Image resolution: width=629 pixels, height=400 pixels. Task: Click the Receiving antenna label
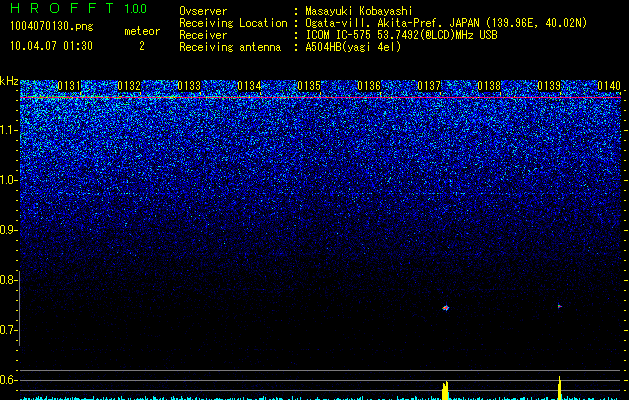pos(230,47)
